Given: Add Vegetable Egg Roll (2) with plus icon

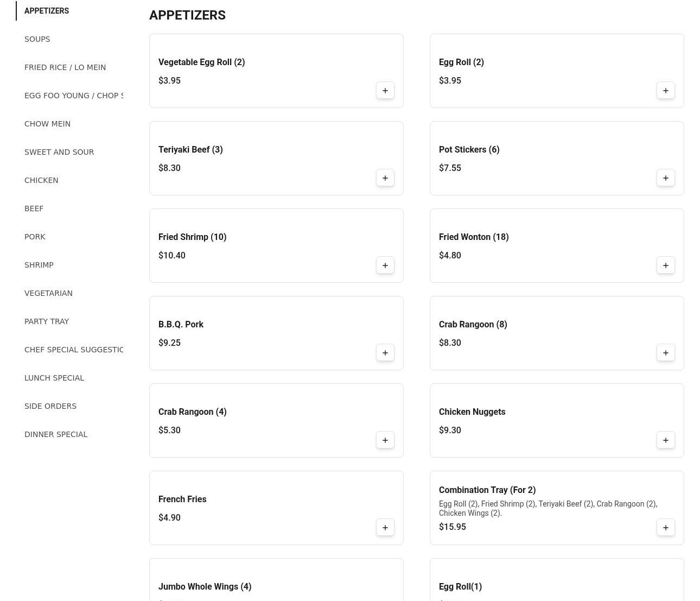Looking at the screenshot, I should pos(385,91).
